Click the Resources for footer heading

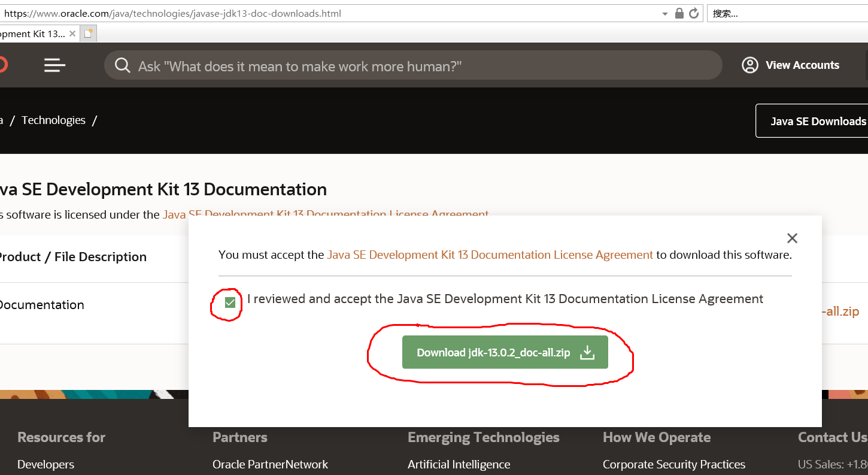pyautogui.click(x=61, y=437)
